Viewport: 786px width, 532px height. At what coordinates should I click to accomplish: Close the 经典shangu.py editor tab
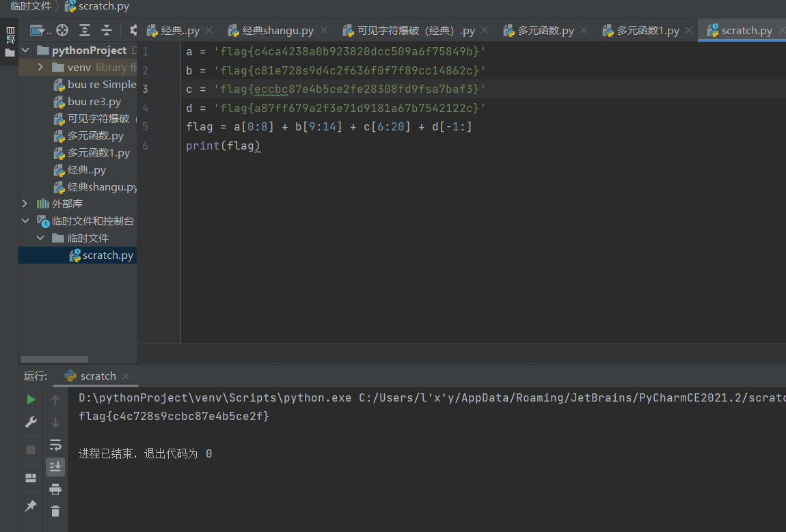pyautogui.click(x=324, y=30)
